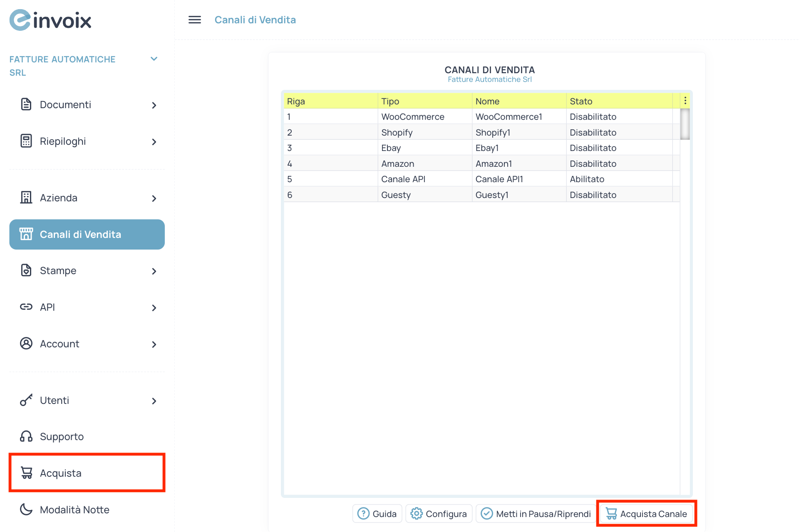Open the Utenti menu item
Image resolution: width=799 pixels, height=532 pixels.
pos(55,401)
